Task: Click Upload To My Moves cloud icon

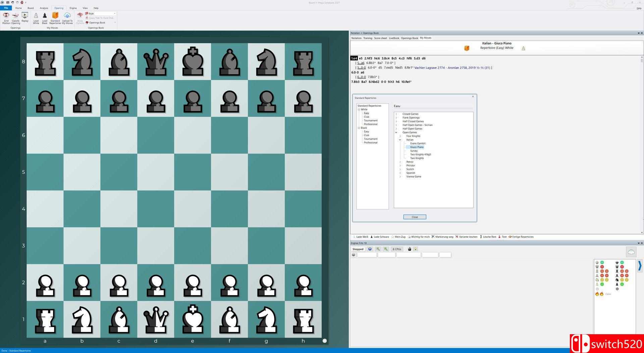Action: [67, 18]
